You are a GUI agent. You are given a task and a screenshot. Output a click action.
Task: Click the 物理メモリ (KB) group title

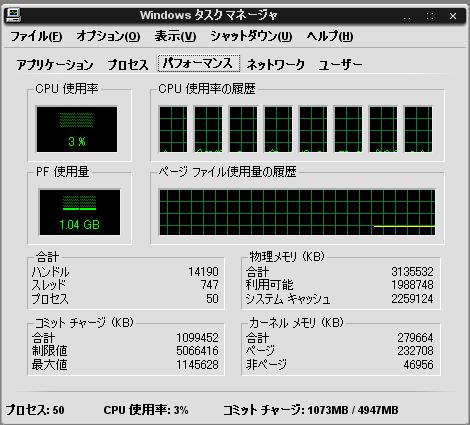(x=287, y=257)
